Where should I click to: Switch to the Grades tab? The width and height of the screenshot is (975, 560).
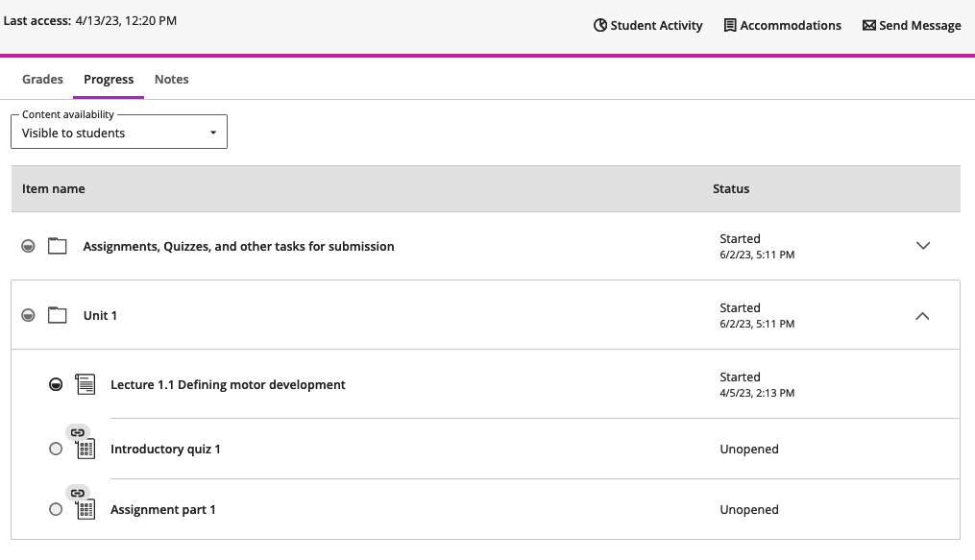(42, 79)
